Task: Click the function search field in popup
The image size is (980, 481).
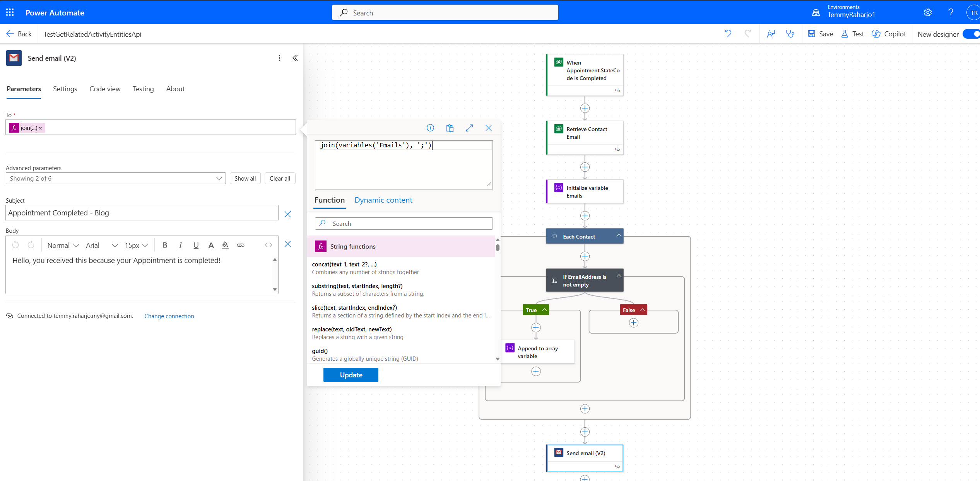Action: [x=404, y=223]
